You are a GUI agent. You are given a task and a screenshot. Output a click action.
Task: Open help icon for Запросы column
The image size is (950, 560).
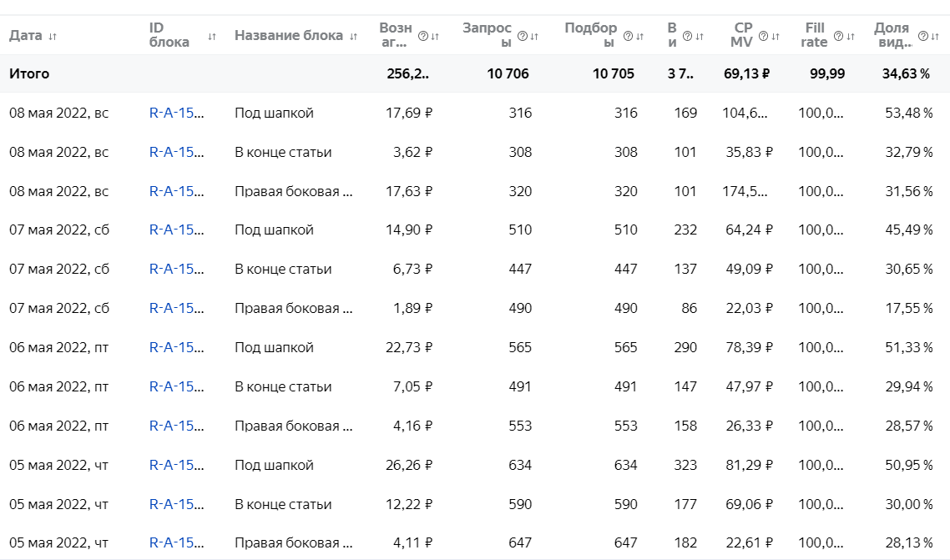click(x=523, y=36)
